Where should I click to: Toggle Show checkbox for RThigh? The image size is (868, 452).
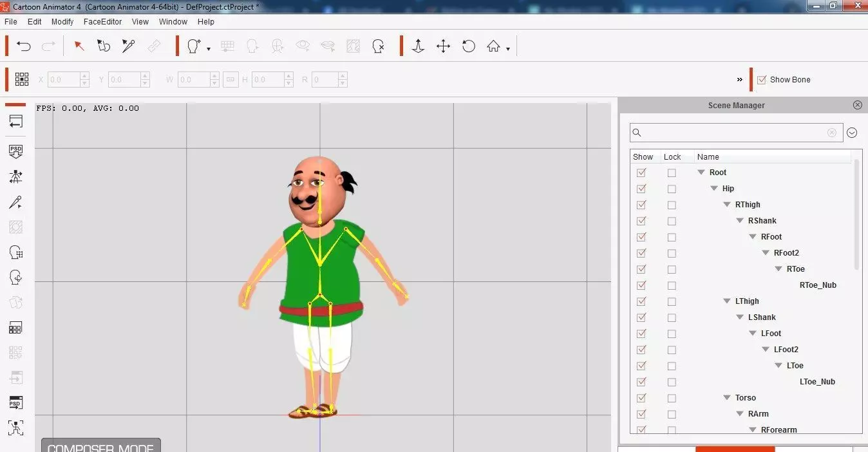point(641,205)
